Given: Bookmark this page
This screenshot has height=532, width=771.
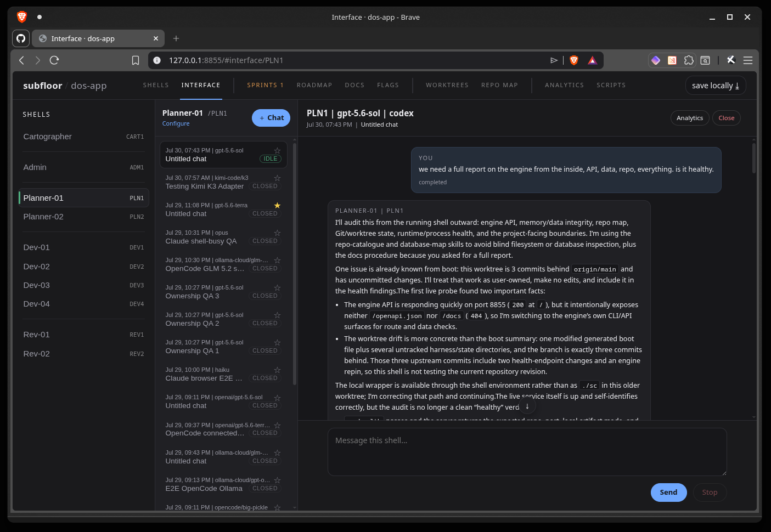Looking at the screenshot, I should tap(136, 60).
